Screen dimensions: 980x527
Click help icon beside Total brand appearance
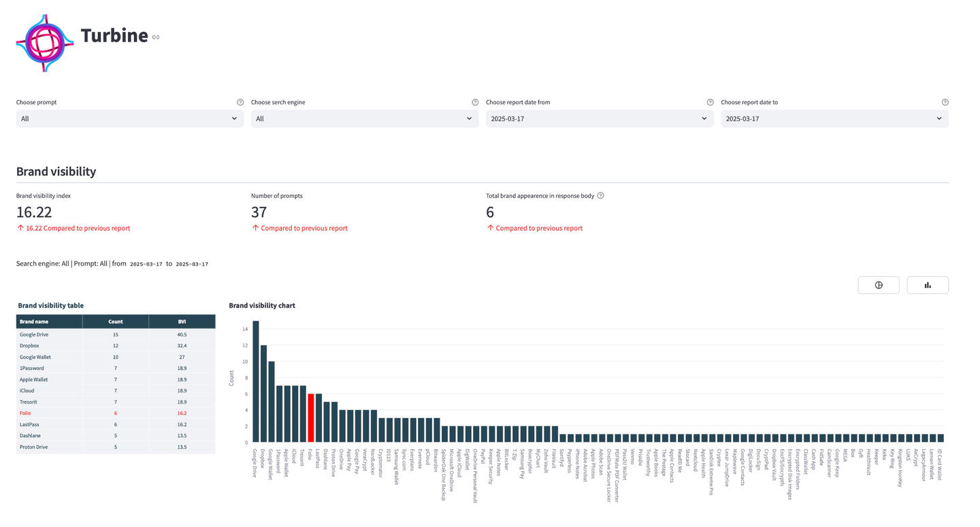tap(600, 195)
